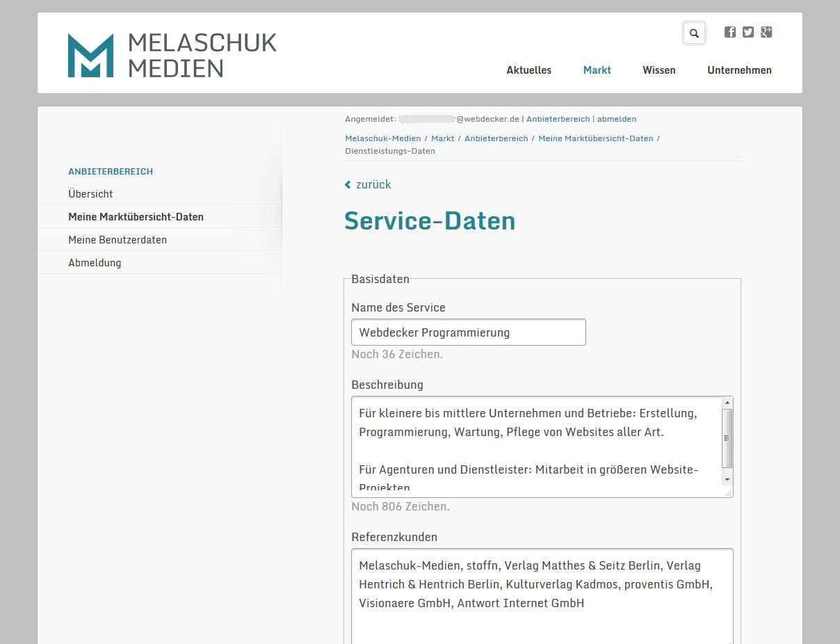Select Übersicht in the sidebar
The image size is (840, 644).
click(90, 194)
